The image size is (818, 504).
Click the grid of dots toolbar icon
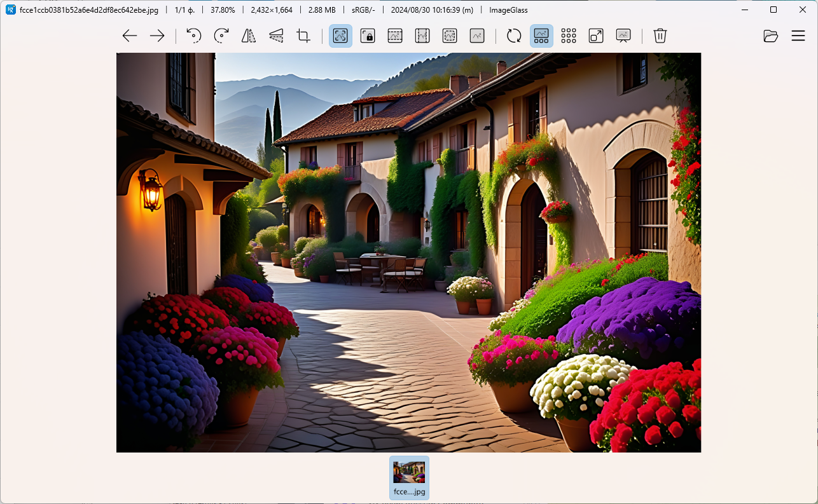[569, 36]
